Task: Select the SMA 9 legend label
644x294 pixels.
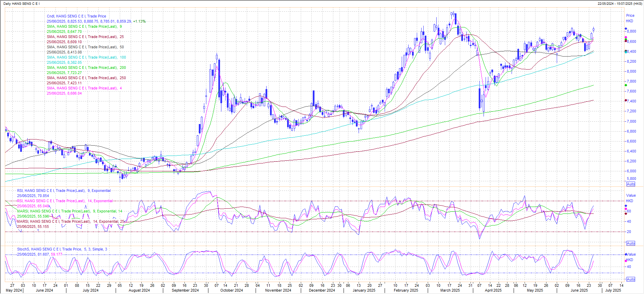Action: (x=84, y=26)
